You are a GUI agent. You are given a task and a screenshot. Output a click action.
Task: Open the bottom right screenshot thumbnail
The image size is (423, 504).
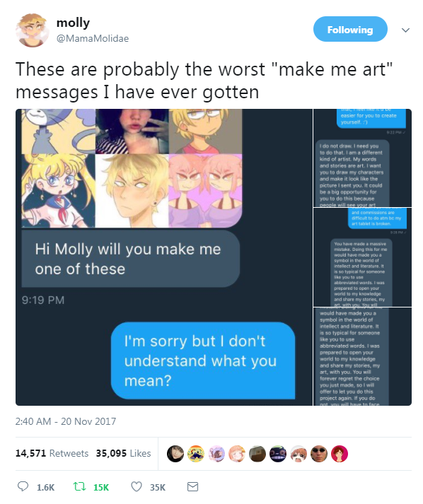pyautogui.click(x=363, y=356)
